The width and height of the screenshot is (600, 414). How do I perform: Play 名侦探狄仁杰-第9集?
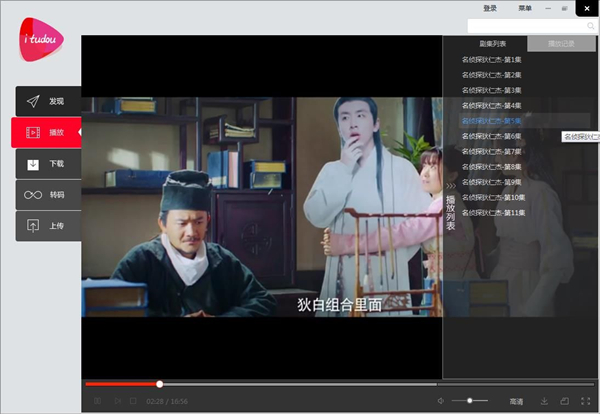491,182
